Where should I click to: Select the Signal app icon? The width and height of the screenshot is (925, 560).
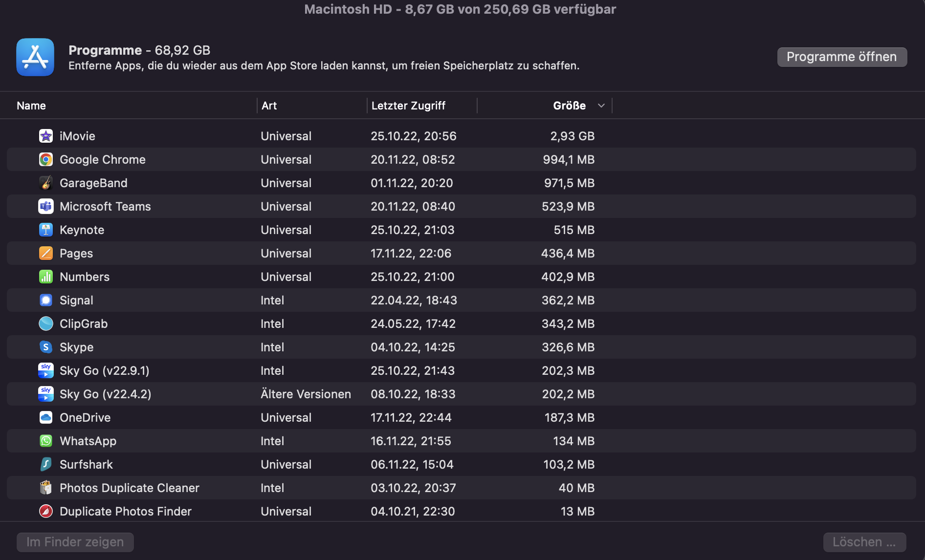point(46,300)
